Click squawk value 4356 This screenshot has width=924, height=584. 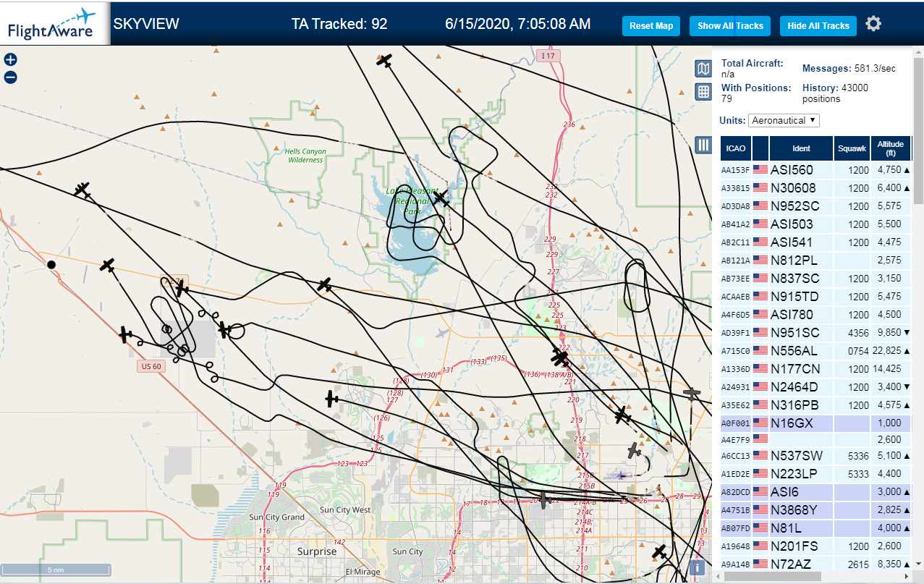pos(858,333)
